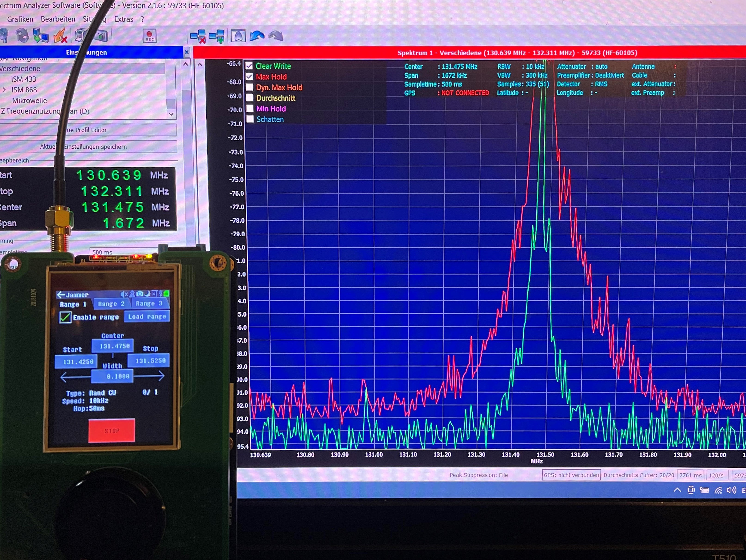Click the add spectrum window icon
This screenshot has height=560, width=746.
pyautogui.click(x=217, y=37)
